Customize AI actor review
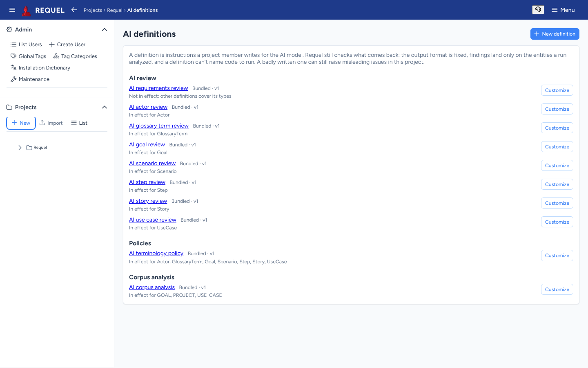Screen dimensions: 588x368 [x=557, y=109]
